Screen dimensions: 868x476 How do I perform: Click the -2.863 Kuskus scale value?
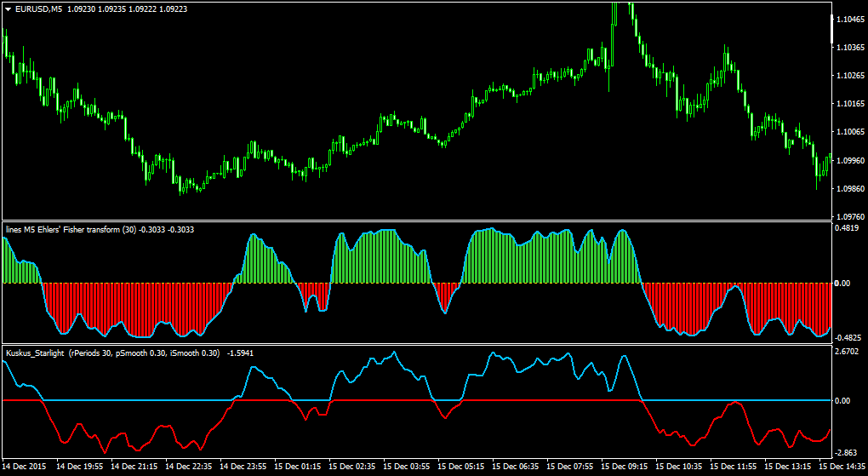pos(847,452)
